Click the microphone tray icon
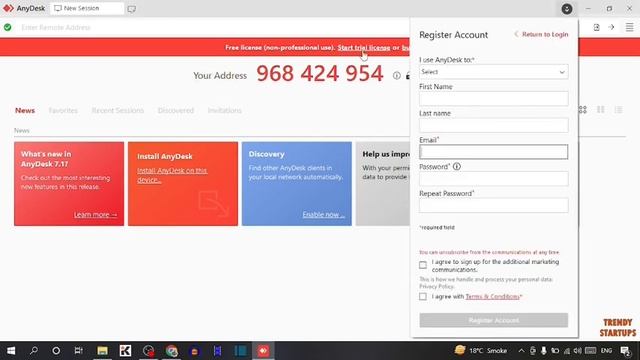Screen dimensions: 640x360 click(x=544, y=351)
